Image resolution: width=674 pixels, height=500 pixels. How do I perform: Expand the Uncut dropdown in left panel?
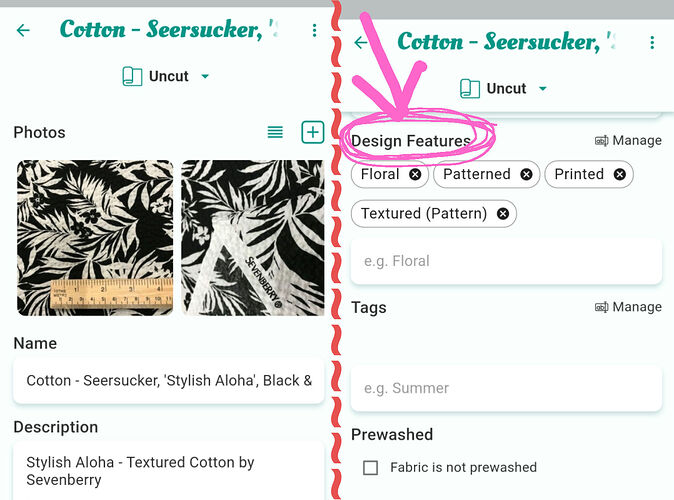(167, 76)
